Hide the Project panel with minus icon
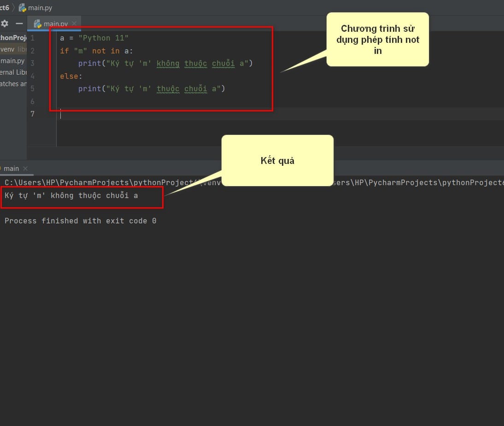The width and height of the screenshot is (504, 426). click(x=19, y=23)
